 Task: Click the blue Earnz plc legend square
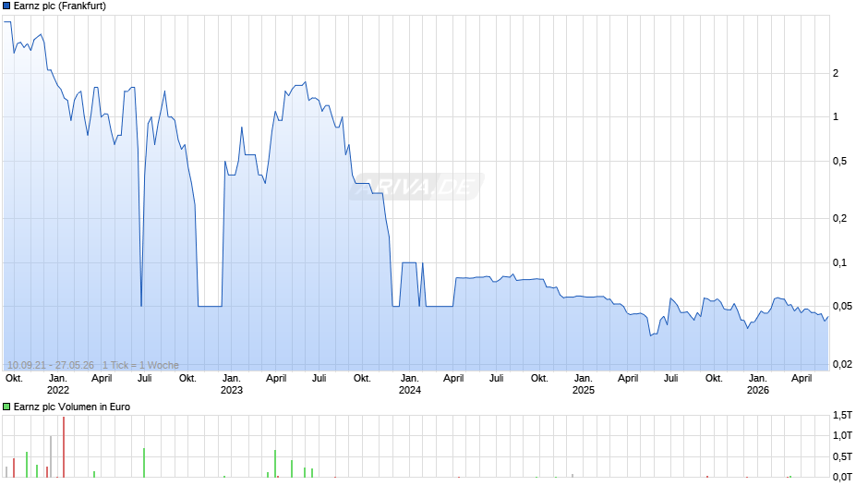pyautogui.click(x=6, y=6)
